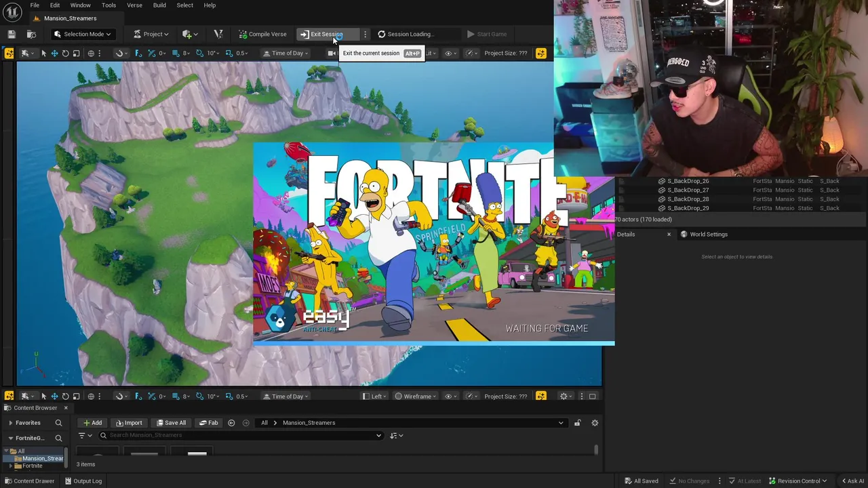Choose the bottom viewport's scale tool
This screenshot has height=488, width=868.
click(x=76, y=396)
